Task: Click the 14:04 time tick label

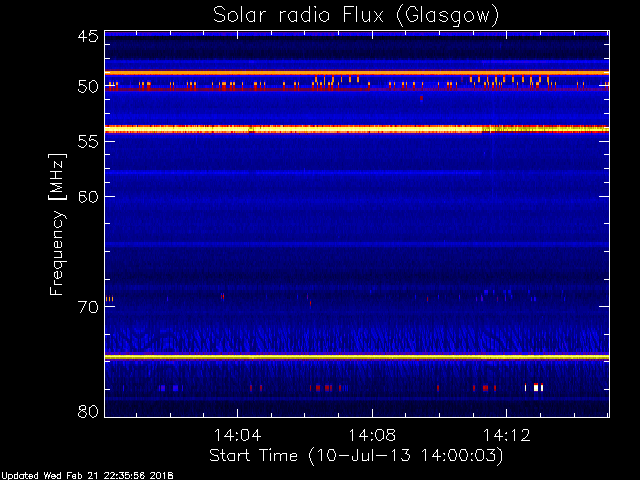Action: 238,435
